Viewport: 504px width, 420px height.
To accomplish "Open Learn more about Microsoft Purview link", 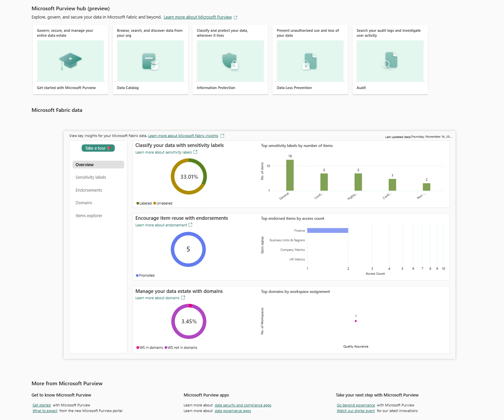I will point(197,17).
